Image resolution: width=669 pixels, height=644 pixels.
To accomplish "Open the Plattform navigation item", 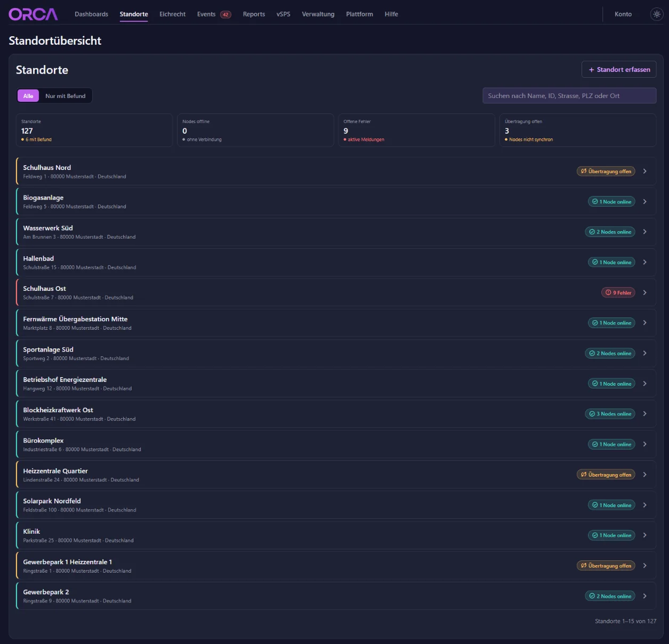I will [359, 14].
